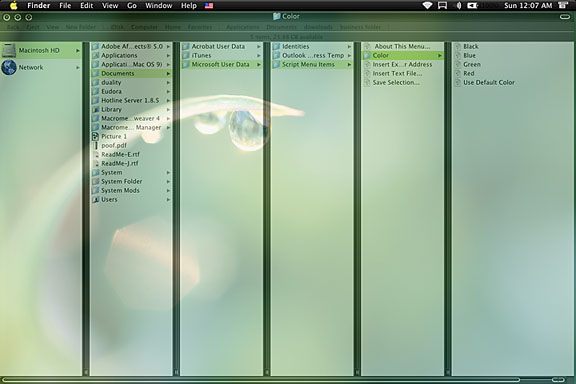
Task: Open the View menu in menu bar
Action: [110, 6]
